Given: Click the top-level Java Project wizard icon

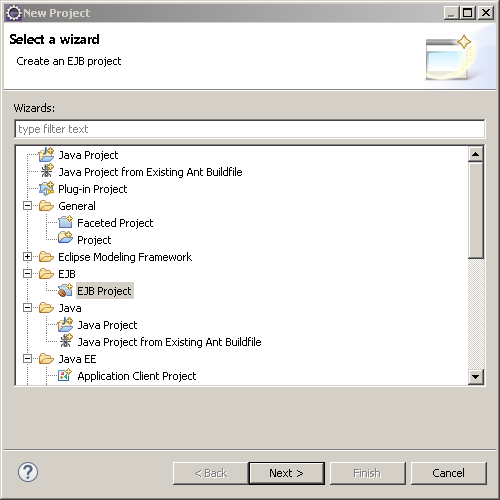Looking at the screenshot, I should pos(46,155).
